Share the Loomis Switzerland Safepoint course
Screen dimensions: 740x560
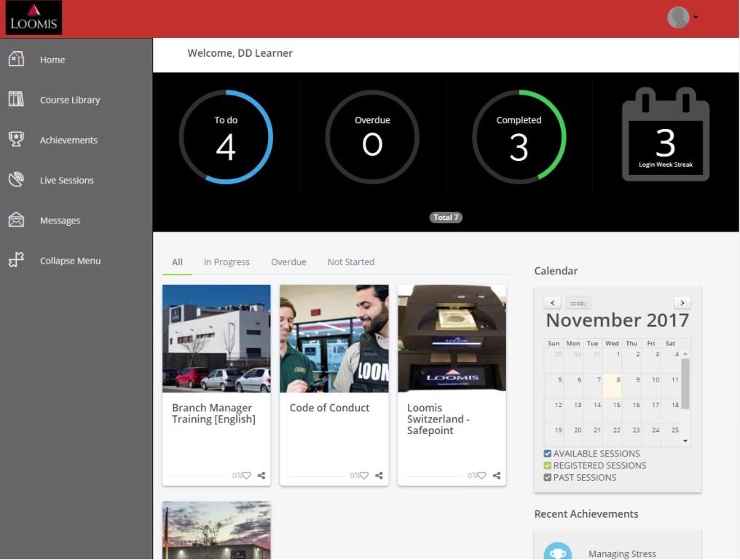[497, 476]
